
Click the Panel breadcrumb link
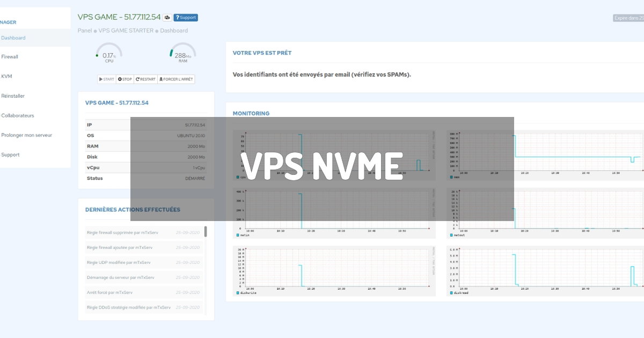(85, 31)
